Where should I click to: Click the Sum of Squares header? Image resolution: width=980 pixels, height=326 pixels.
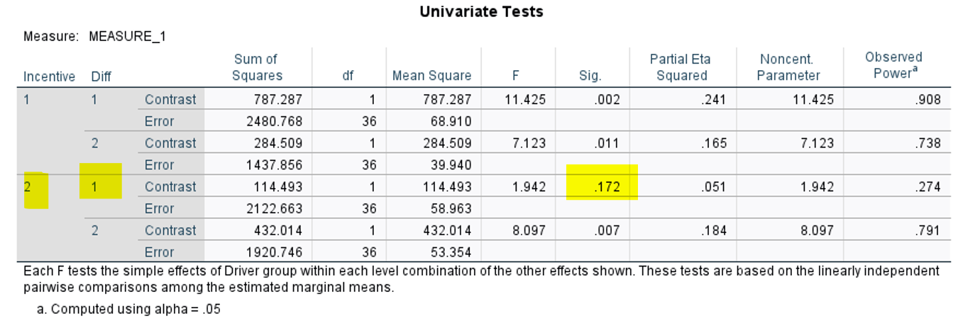pyautogui.click(x=257, y=67)
